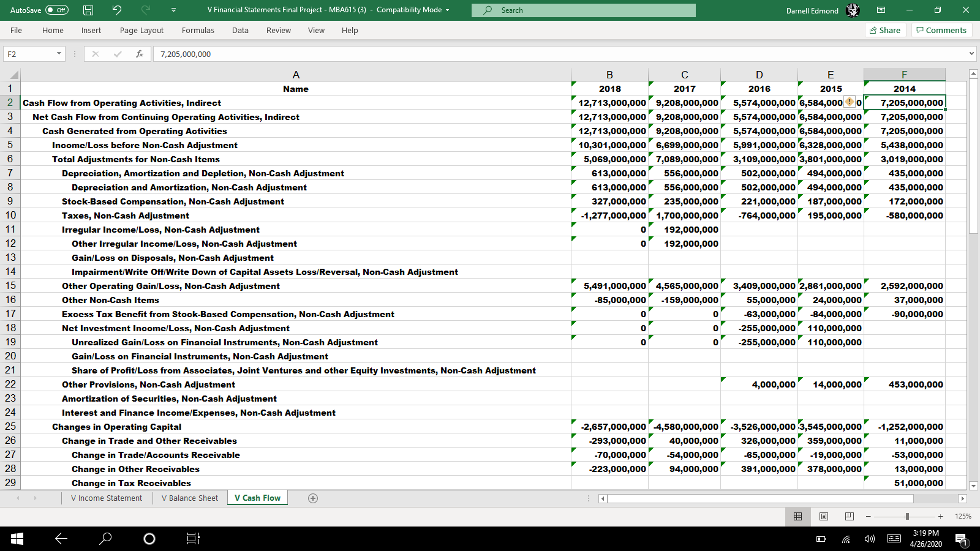The width and height of the screenshot is (980, 551).
Task: Click cell C5 value 6,699,000,000
Action: [684, 145]
